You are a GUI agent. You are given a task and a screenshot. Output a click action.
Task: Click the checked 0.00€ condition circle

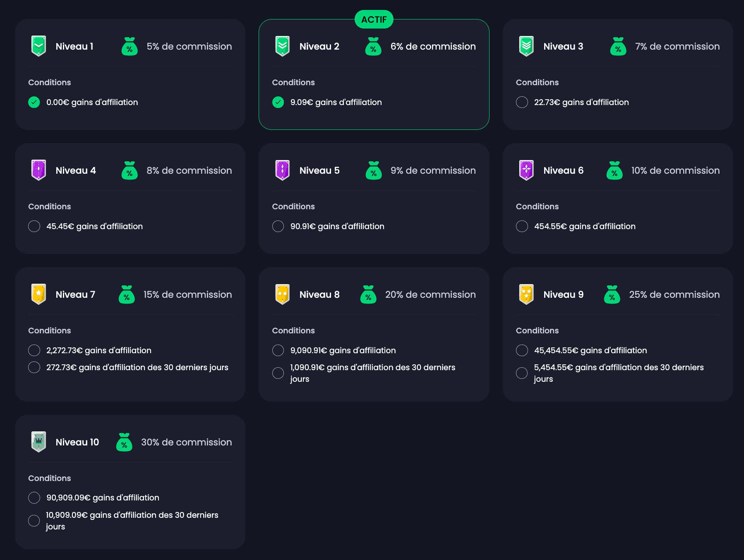[34, 102]
